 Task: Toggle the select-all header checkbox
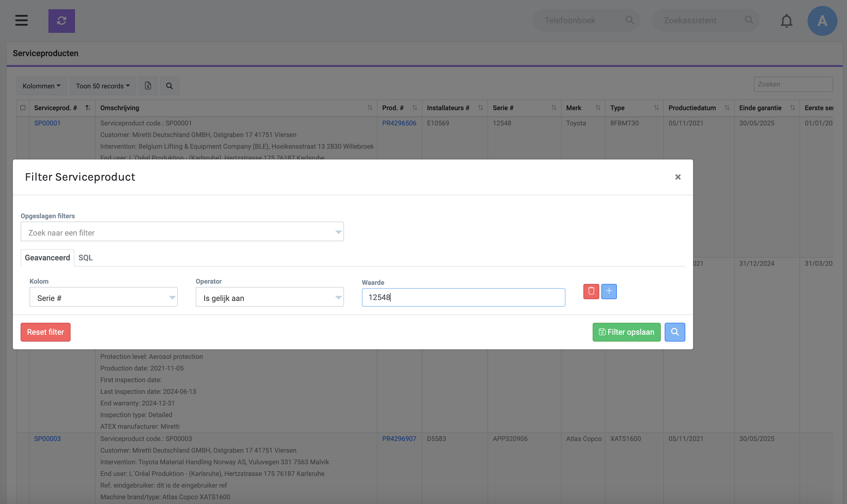click(23, 108)
